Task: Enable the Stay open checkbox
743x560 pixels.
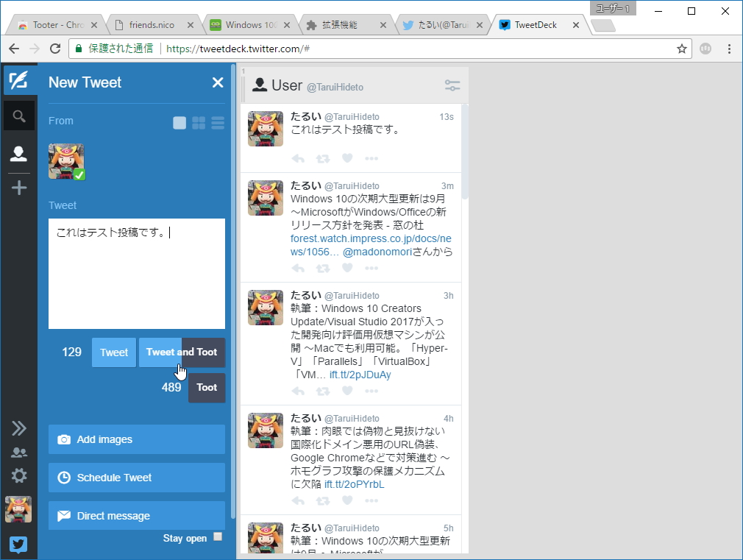Action: [218, 538]
